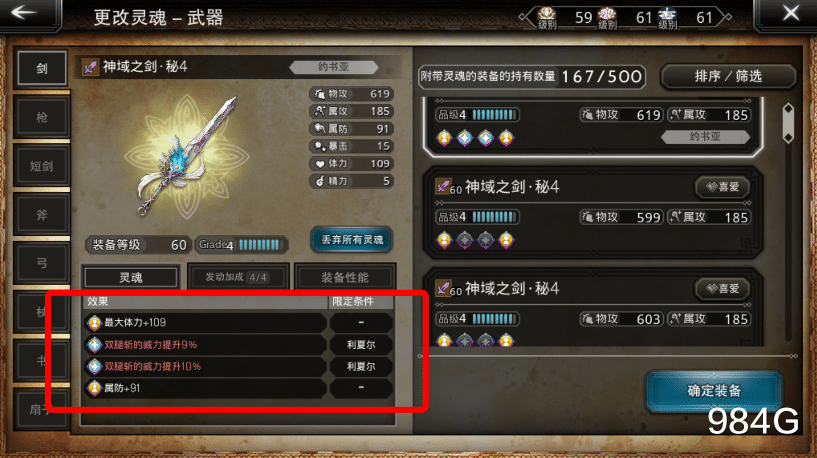
Task: Click the blue soul icon for 双腿斩的威力提升10%
Action: (94, 367)
